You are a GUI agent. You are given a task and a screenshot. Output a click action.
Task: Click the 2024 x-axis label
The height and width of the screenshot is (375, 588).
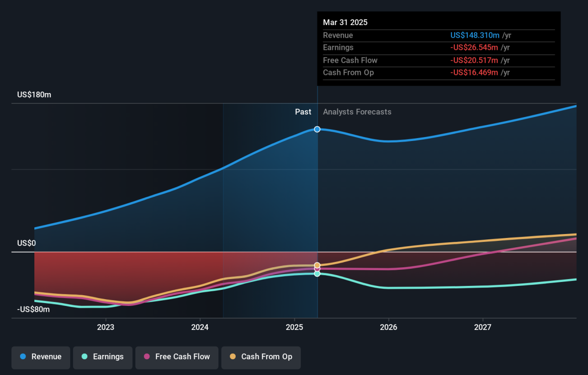point(200,327)
